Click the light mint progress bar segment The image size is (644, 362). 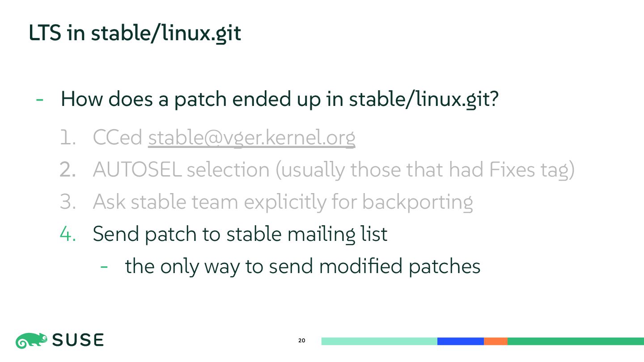(x=379, y=341)
